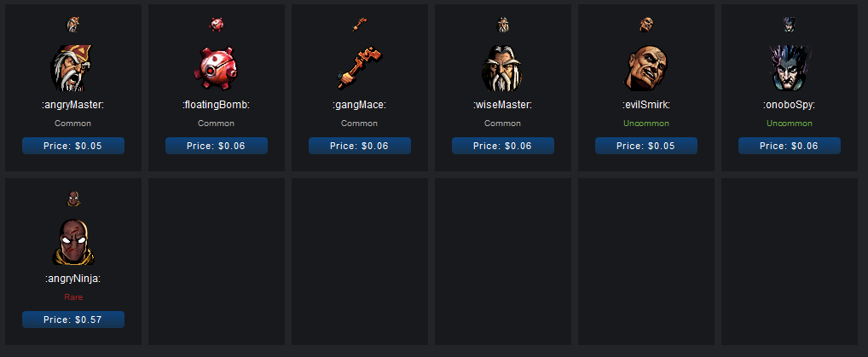Click the evilSmirk Price $0.05 button
This screenshot has width=868, height=357.
pos(646,146)
